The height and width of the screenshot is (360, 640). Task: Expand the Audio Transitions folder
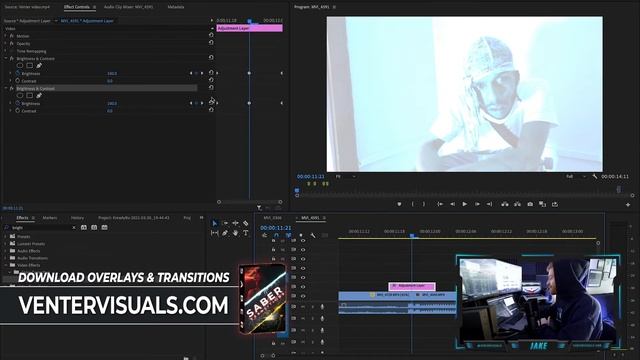tap(5, 258)
